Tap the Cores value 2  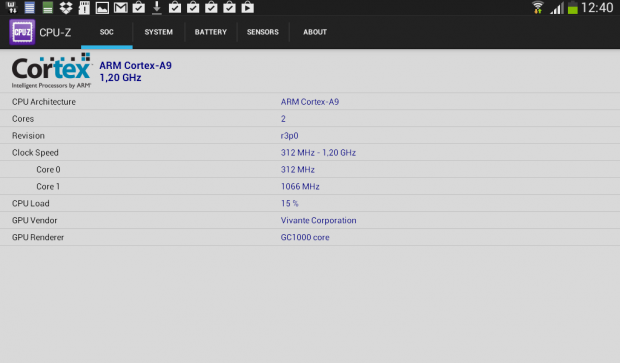(283, 119)
